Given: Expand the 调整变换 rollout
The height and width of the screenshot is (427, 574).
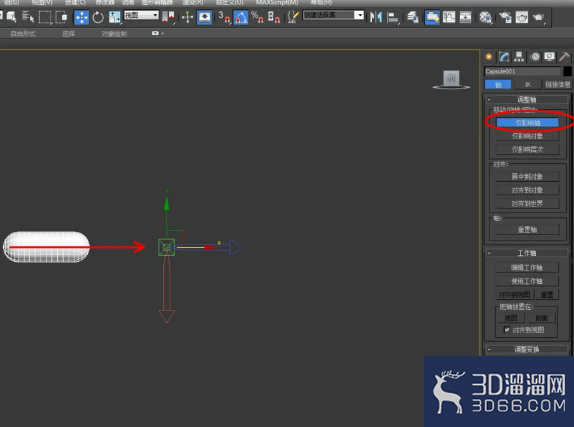Looking at the screenshot, I should coord(527,349).
